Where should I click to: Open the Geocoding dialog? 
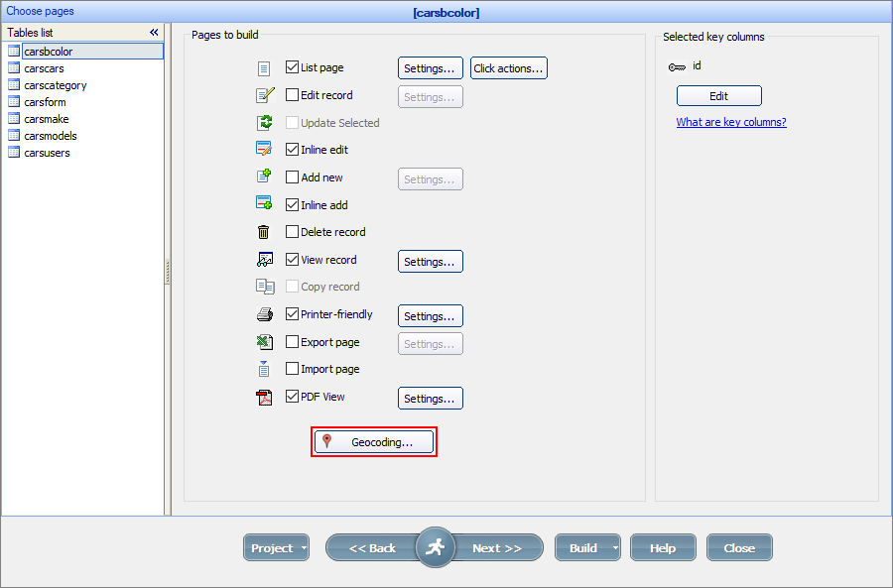[374, 442]
